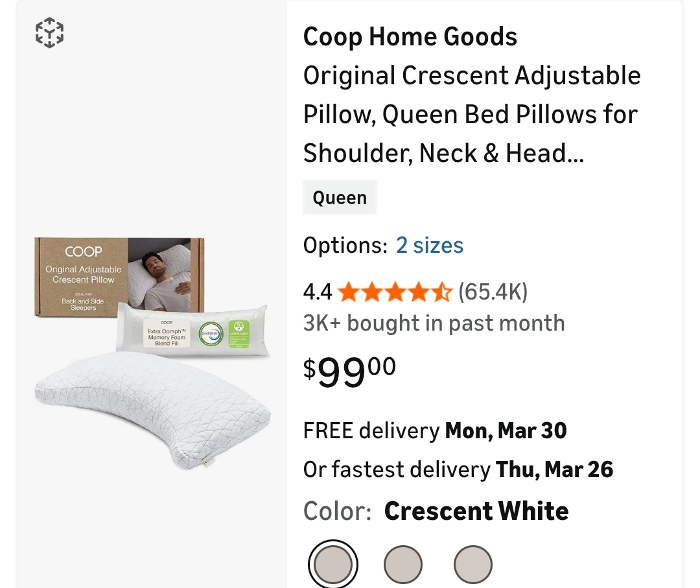700x588 pixels.
Task: Select the Crescent White color swatch
Action: [333, 564]
